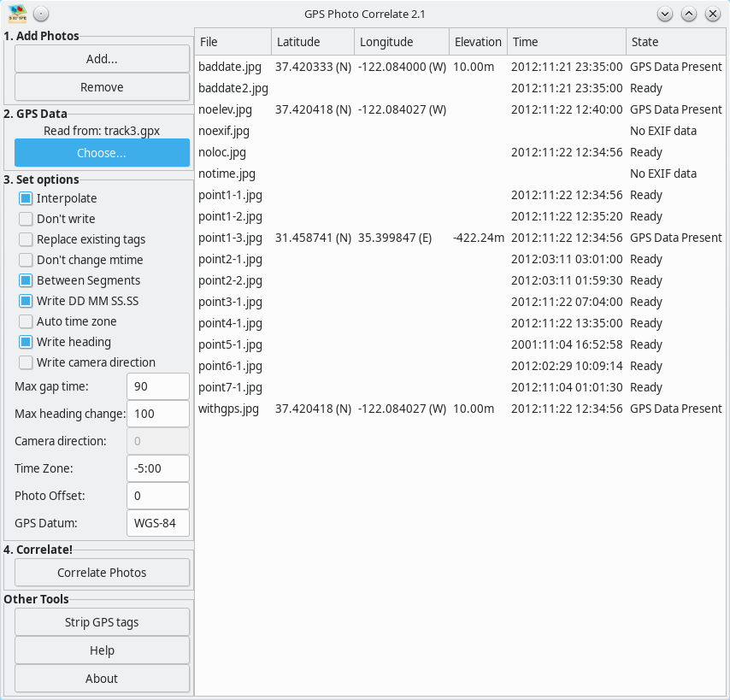Viewport: 730px width, 700px height.
Task: Click the Correlate Photos button
Action: [102, 573]
